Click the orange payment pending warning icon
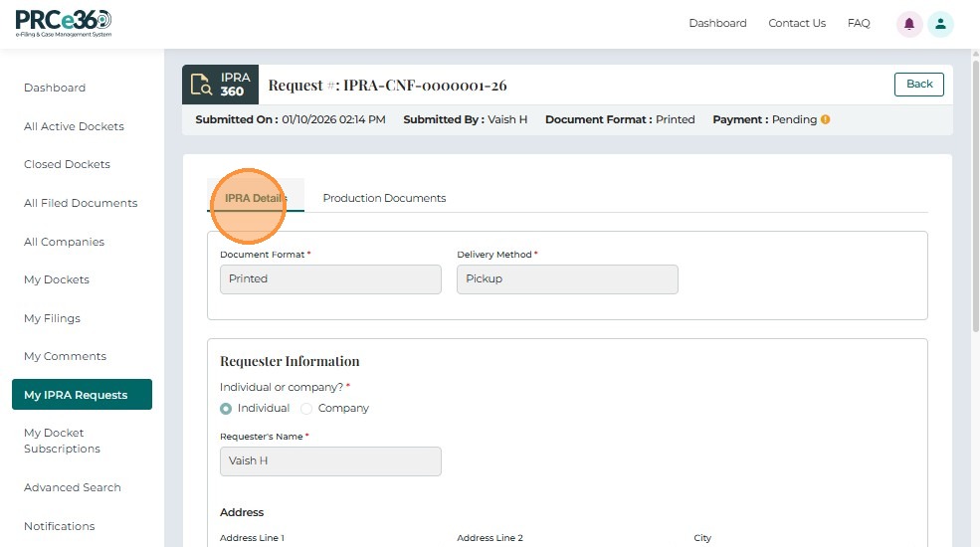The width and height of the screenshot is (980, 547). (x=825, y=119)
